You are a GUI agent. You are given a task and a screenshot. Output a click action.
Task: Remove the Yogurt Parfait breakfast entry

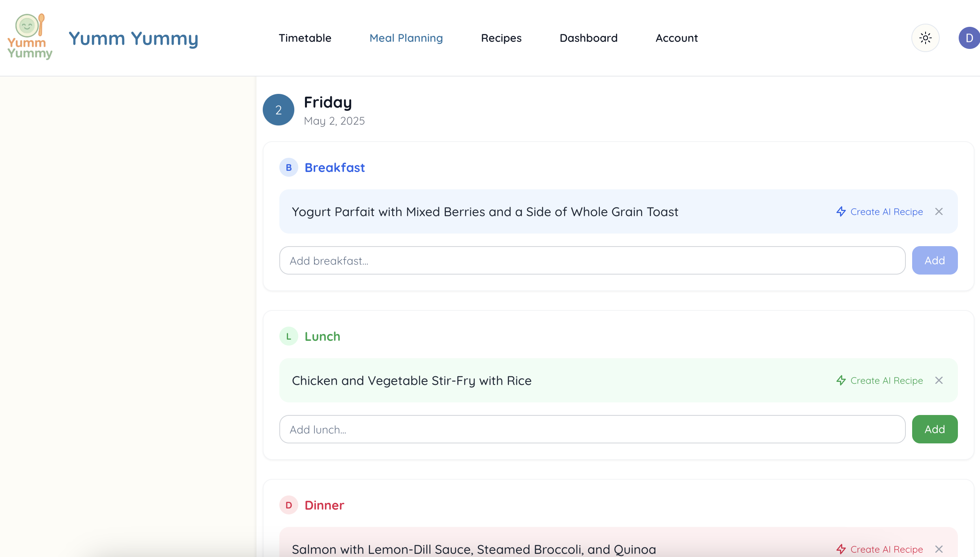click(939, 212)
